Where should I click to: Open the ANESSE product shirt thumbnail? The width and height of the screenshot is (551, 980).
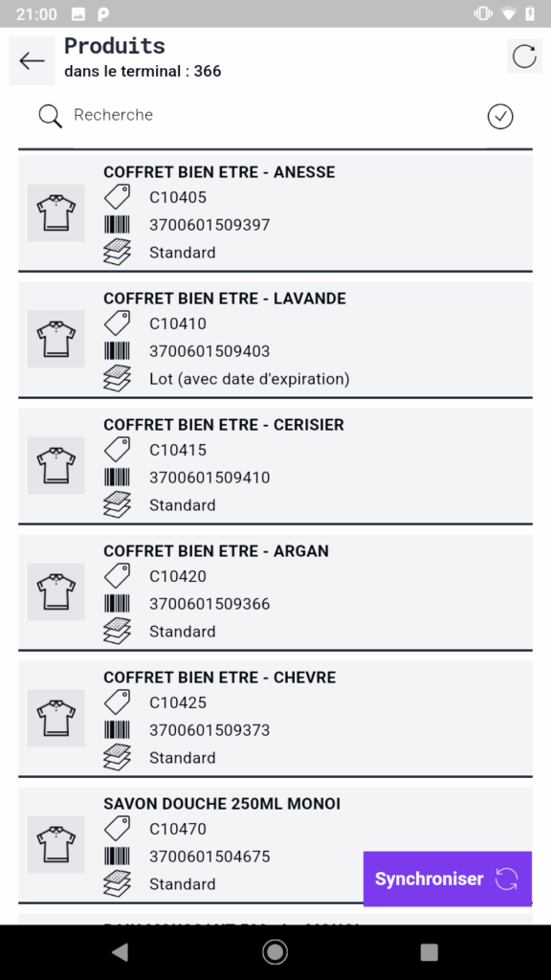click(56, 212)
